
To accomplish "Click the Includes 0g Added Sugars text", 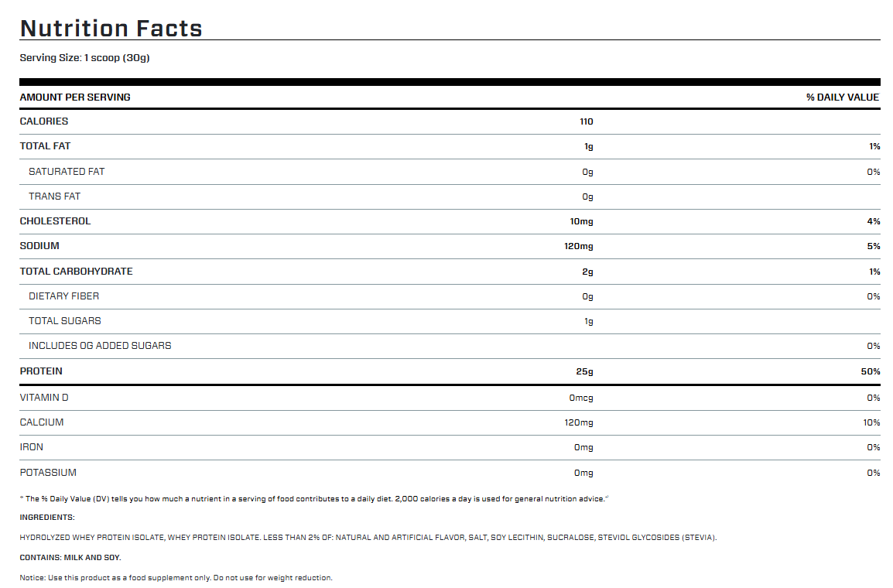I will 100,346.
